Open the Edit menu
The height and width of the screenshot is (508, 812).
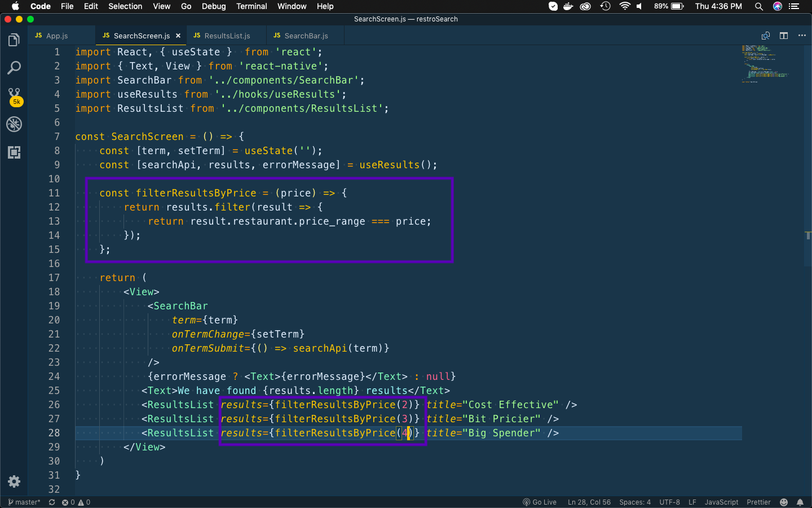91,6
